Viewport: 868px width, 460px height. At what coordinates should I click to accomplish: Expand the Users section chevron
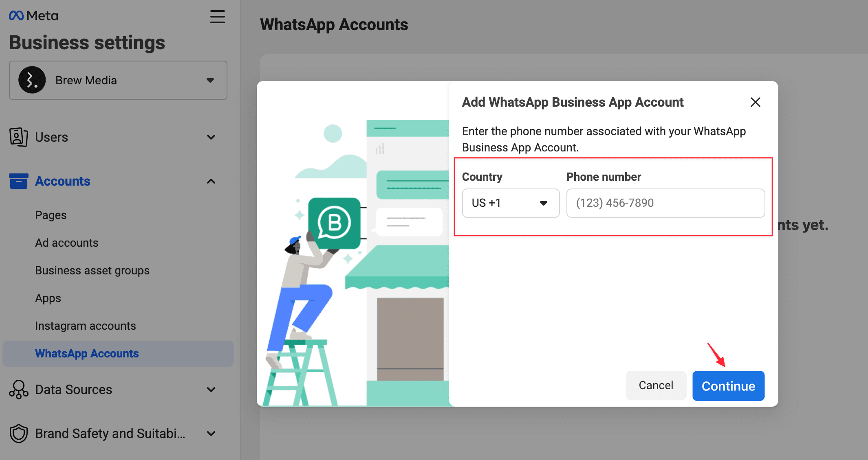pos(211,137)
